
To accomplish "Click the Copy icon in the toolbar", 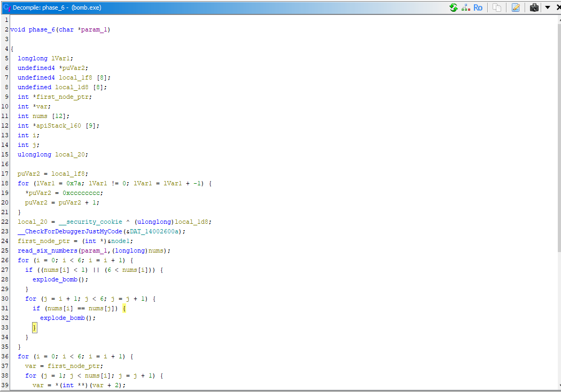I will pyautogui.click(x=497, y=7).
